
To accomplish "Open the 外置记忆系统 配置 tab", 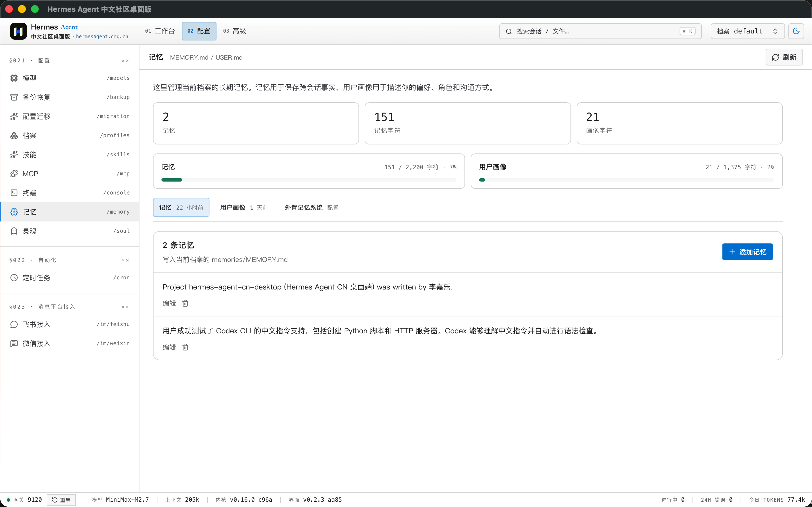I will pyautogui.click(x=311, y=208).
